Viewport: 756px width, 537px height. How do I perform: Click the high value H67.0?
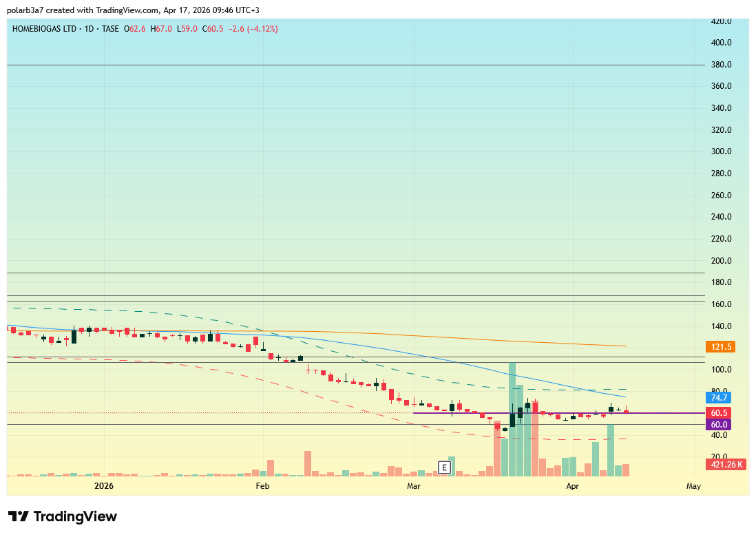tap(161, 29)
